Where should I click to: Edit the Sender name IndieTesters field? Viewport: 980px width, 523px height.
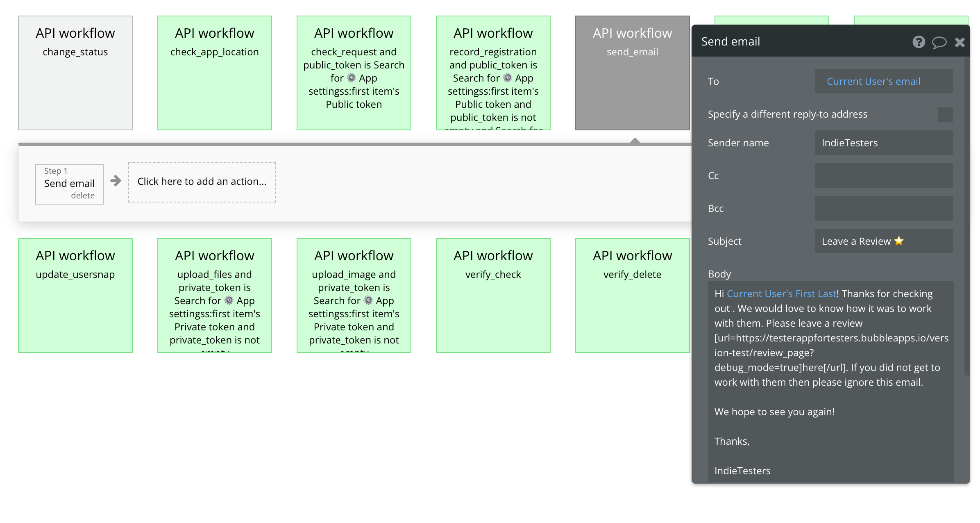[883, 143]
